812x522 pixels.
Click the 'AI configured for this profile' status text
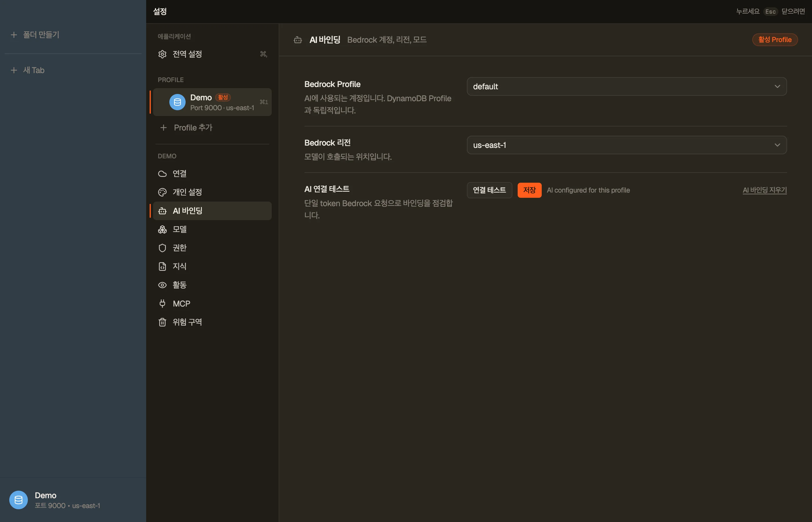(588, 190)
